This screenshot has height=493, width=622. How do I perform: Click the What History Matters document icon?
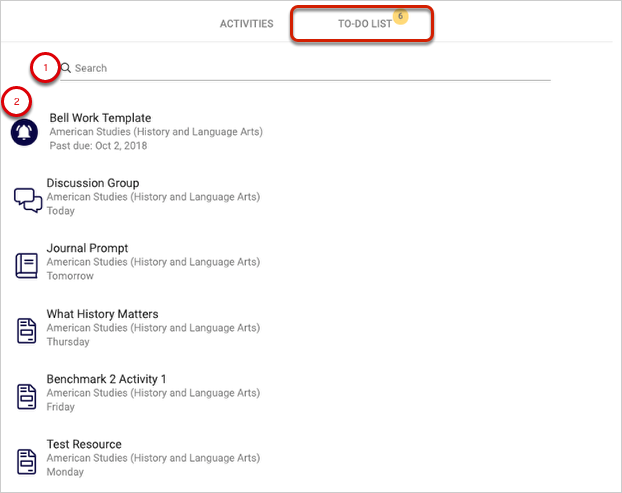tap(27, 330)
